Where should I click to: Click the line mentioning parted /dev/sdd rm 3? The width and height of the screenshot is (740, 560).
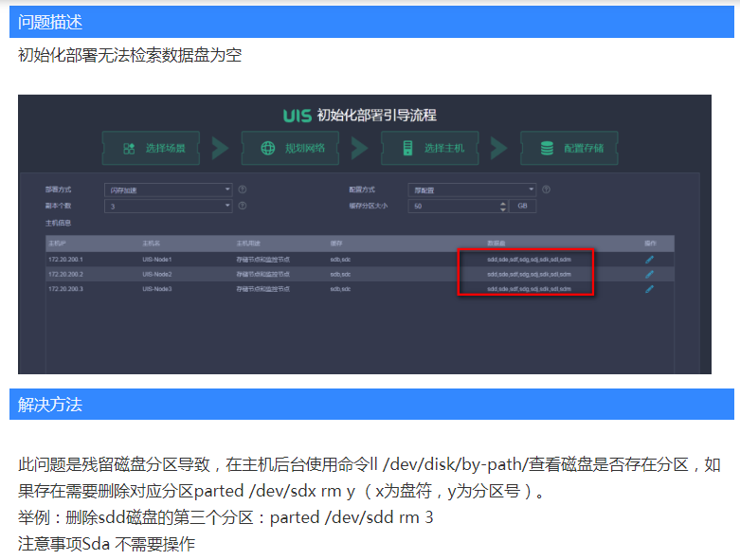coord(226,517)
